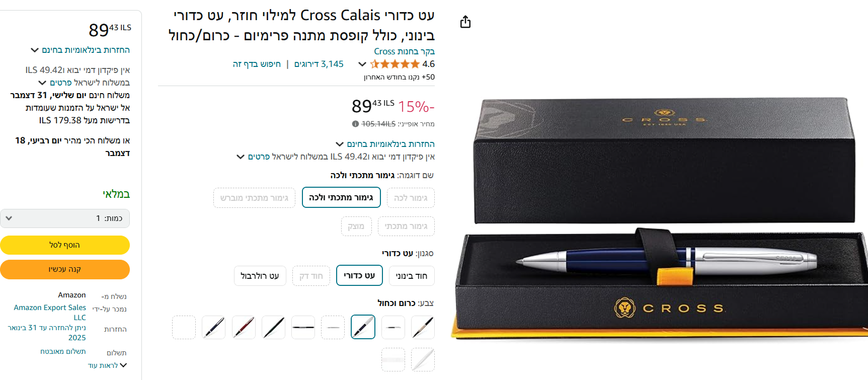The image size is (868, 380).
Task: Pick the currently selected chrome and blue swatch
Action: pyautogui.click(x=363, y=327)
